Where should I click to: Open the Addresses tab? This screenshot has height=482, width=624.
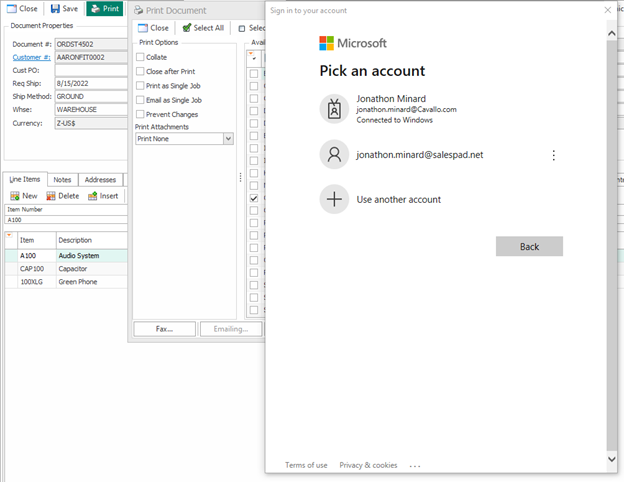100,180
